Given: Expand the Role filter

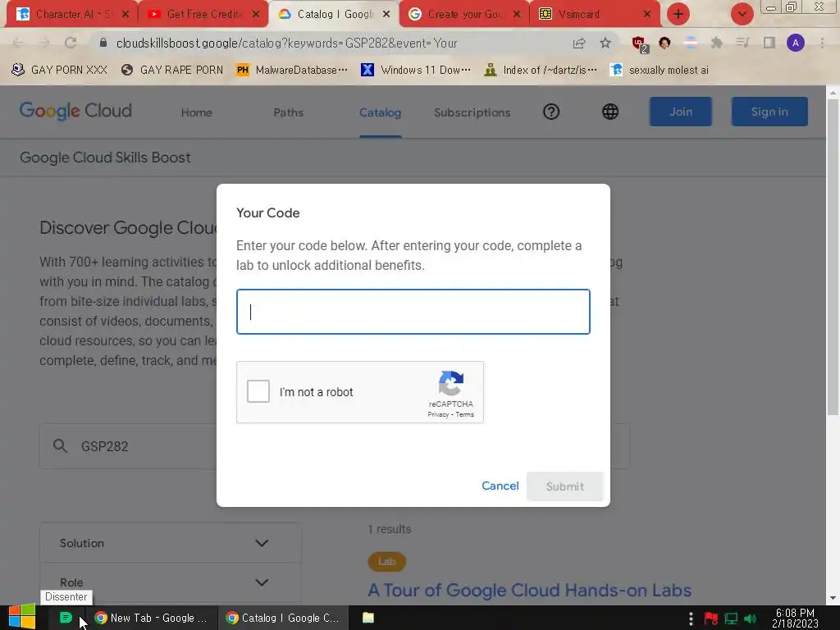Looking at the screenshot, I should pos(171,582).
